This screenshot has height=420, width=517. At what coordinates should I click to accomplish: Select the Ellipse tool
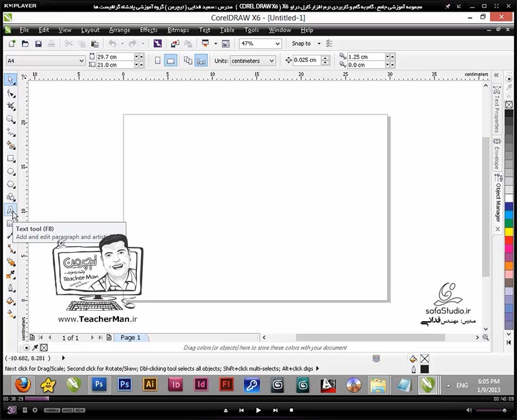click(10, 171)
